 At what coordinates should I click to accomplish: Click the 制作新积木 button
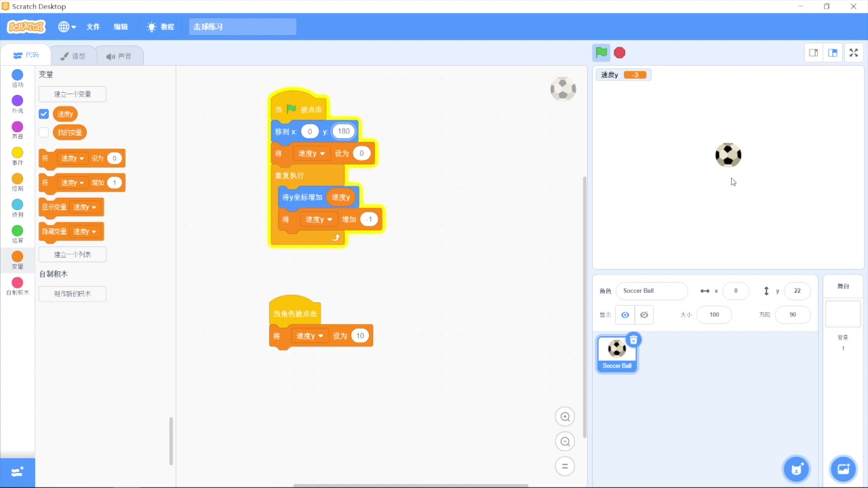coord(72,293)
